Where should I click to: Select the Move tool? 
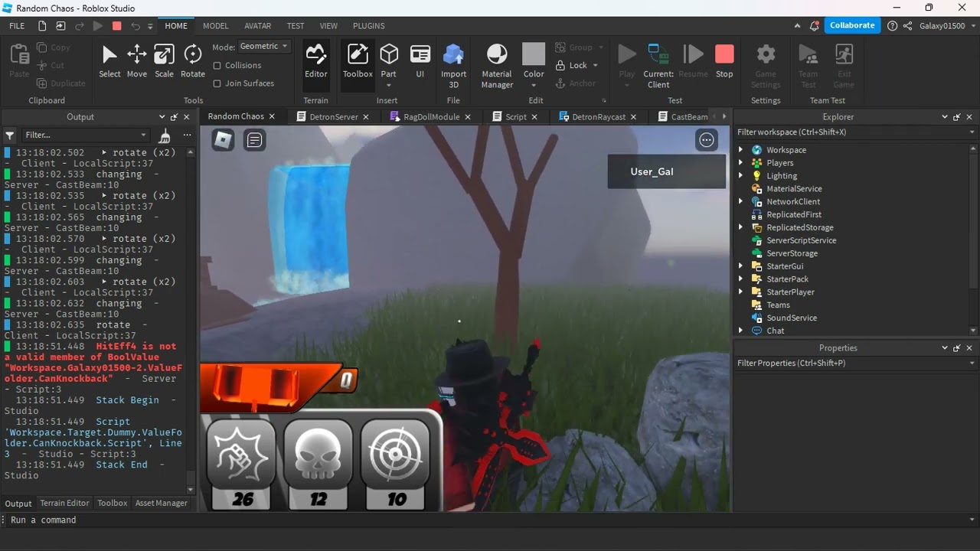pos(137,60)
